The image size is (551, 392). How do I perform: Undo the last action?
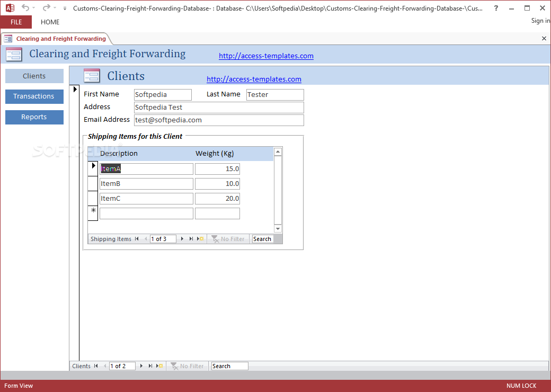tap(25, 8)
